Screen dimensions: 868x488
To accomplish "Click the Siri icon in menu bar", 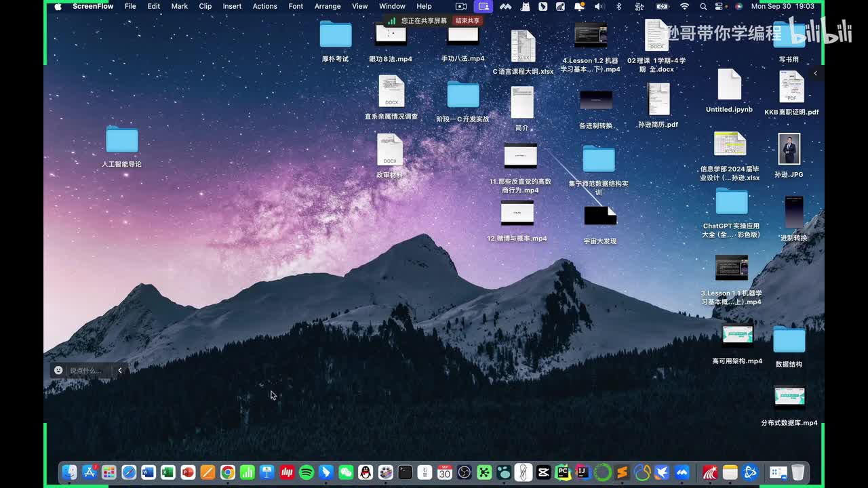I will pyautogui.click(x=738, y=6).
